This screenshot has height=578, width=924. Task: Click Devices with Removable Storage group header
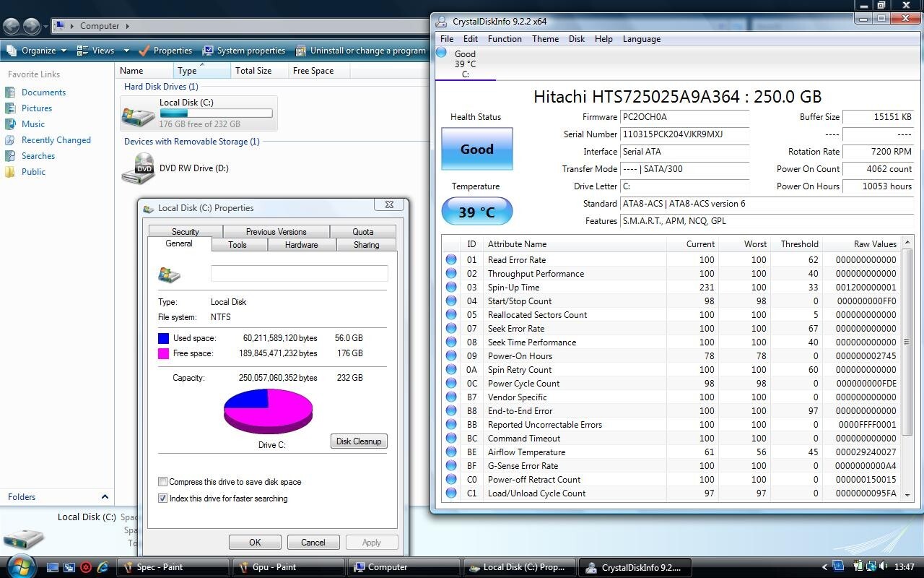coord(191,142)
